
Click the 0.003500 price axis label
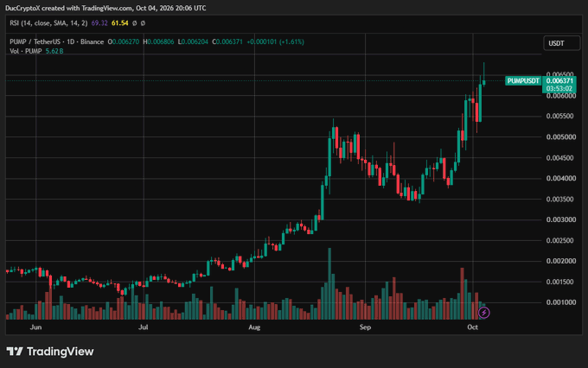pyautogui.click(x=559, y=199)
